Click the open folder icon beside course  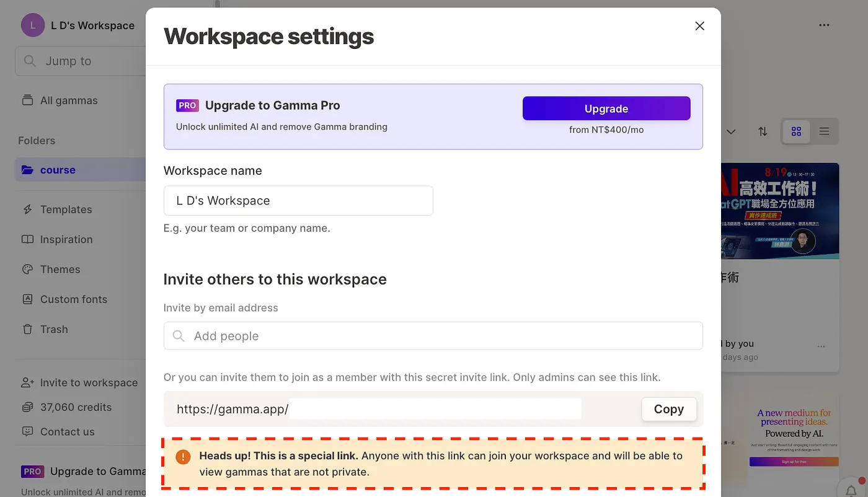(27, 170)
